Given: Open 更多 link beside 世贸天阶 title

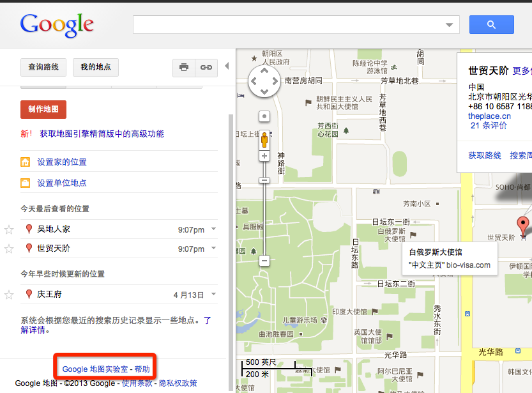Looking at the screenshot, I should [522, 70].
